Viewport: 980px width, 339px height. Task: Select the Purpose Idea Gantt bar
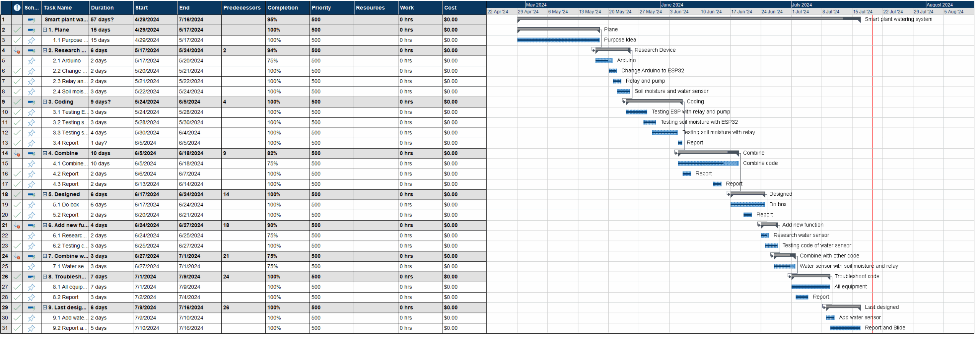tap(559, 40)
